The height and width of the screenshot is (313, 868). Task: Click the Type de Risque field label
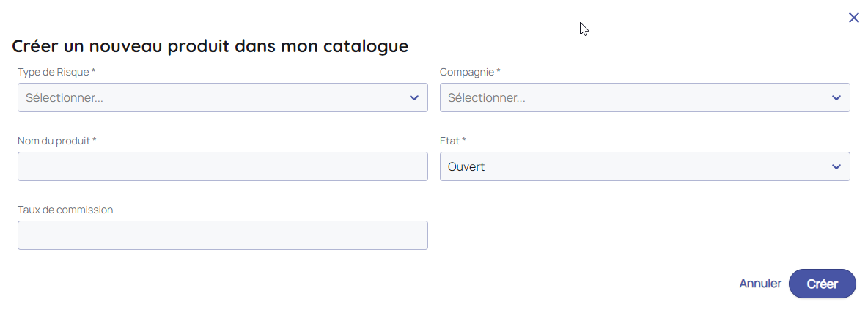pyautogui.click(x=56, y=72)
